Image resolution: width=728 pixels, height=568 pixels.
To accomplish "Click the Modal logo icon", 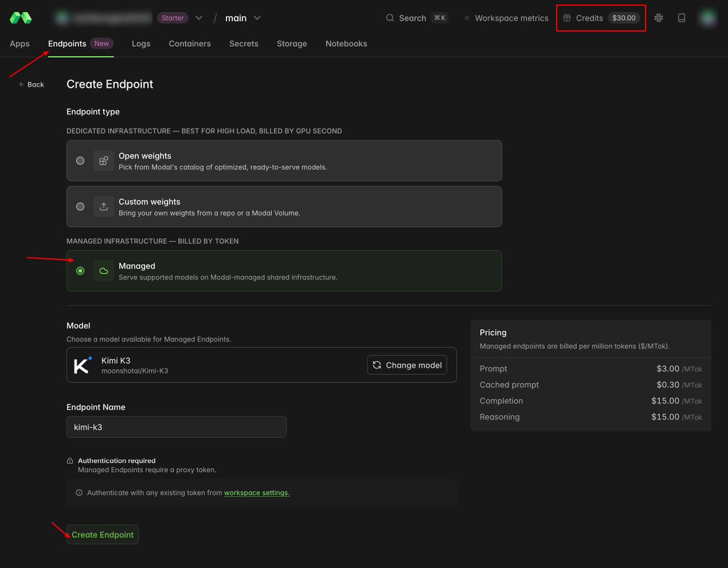I will point(21,18).
